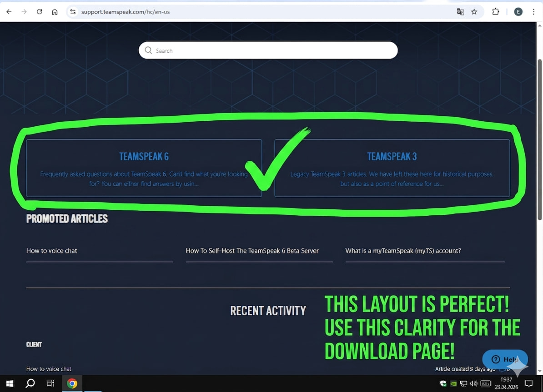Open the TeamSpeak 6 category
This screenshot has width=543, height=392.
click(144, 157)
